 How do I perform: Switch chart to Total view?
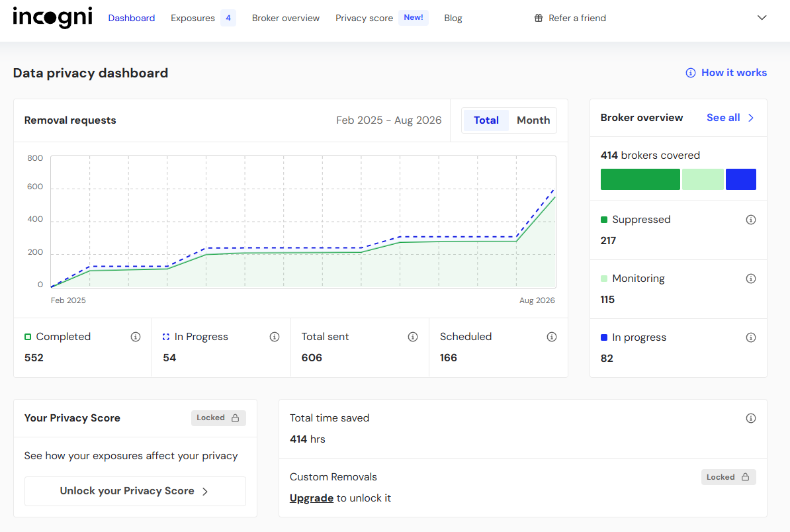[486, 120]
